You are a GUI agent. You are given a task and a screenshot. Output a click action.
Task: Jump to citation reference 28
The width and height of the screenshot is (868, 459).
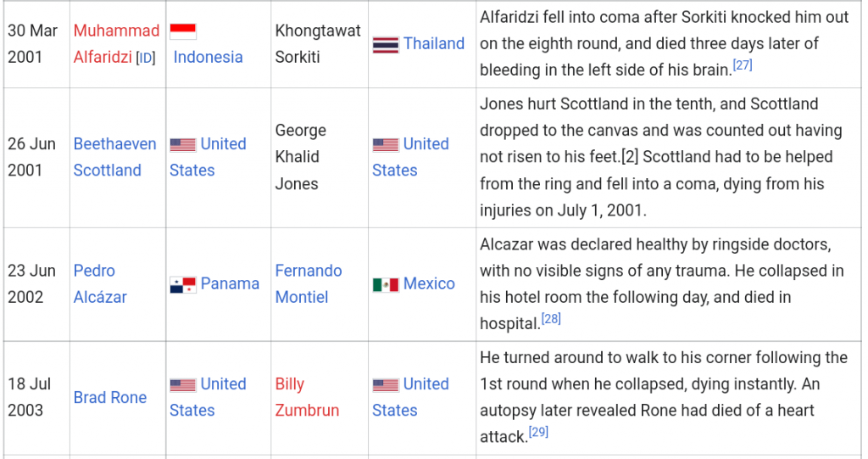(x=551, y=319)
